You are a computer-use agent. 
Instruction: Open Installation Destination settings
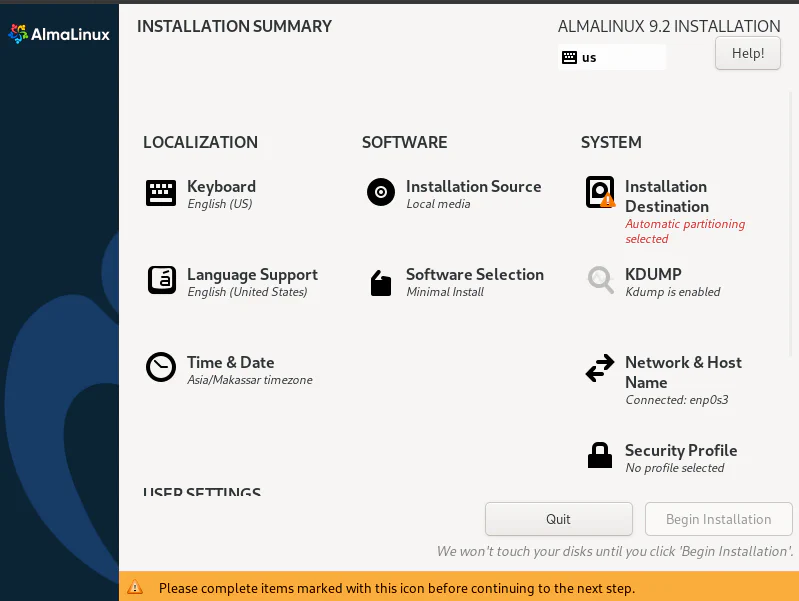(667, 196)
